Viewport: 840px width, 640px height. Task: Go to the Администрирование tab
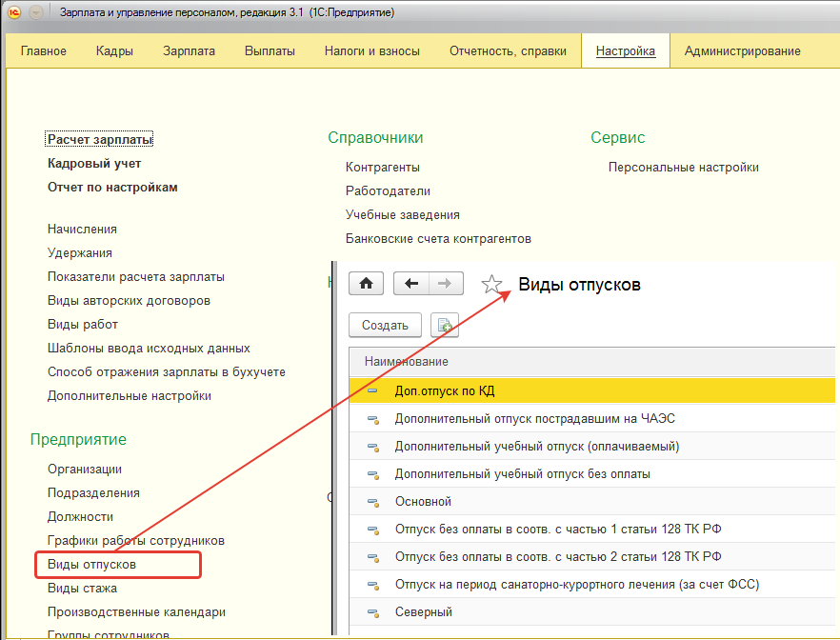click(742, 51)
